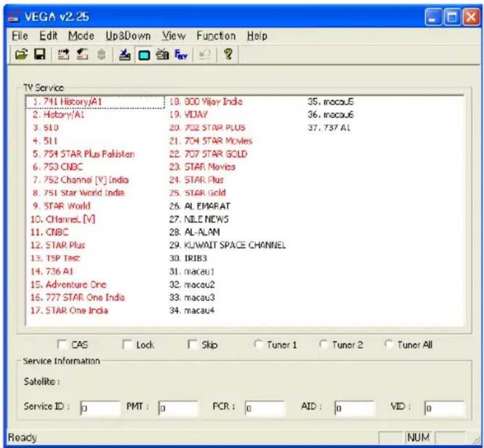Select channel 18. 800 Vijay India
The image size is (484, 448).
click(206, 102)
